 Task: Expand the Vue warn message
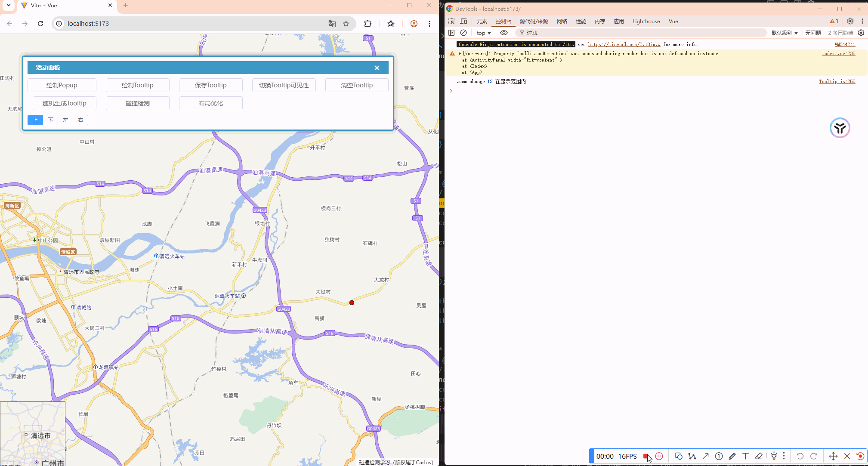460,54
